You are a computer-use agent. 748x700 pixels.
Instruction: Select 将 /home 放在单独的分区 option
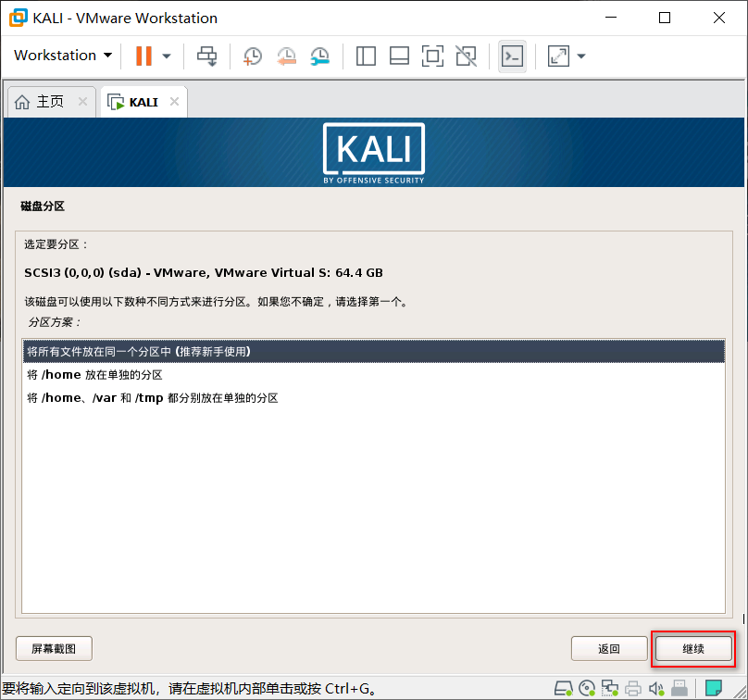point(373,375)
